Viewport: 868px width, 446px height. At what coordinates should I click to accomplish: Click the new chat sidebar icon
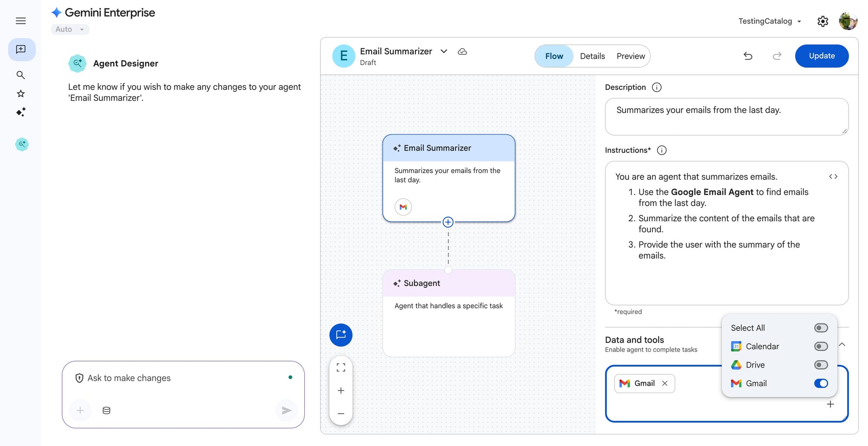coord(21,49)
